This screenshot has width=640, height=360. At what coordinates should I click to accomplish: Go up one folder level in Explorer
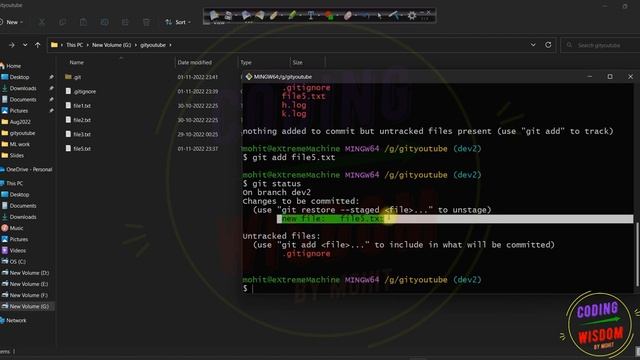click(38, 45)
